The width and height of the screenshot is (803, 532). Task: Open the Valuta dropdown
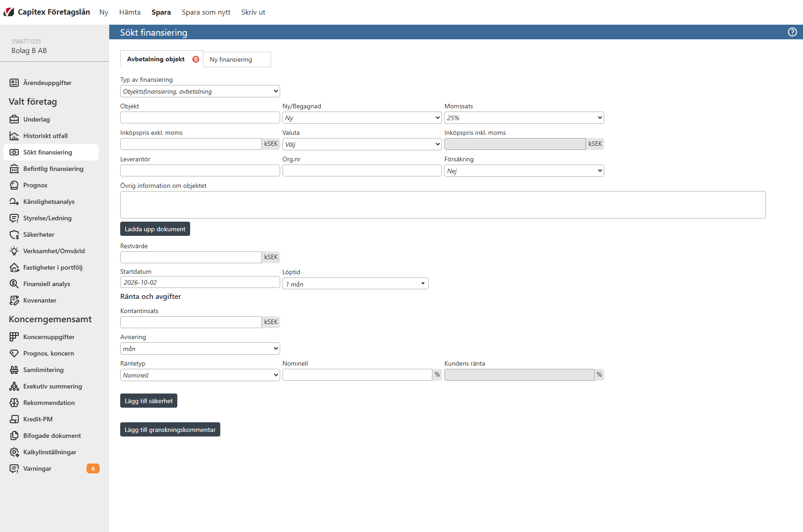coord(362,144)
